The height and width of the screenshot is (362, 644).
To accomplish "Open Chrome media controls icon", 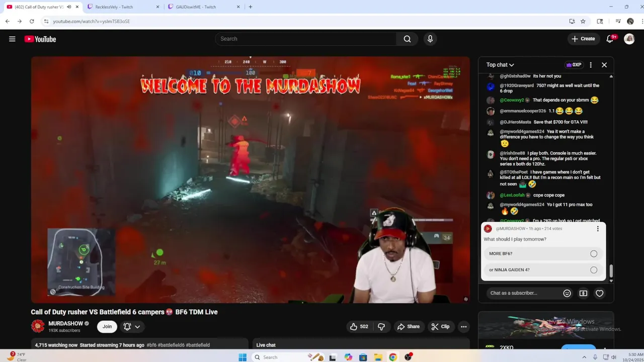I will coord(618,21).
